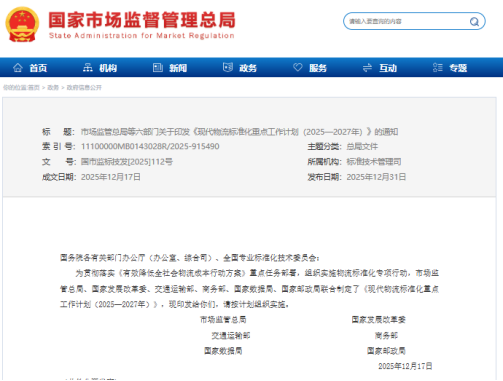
Task: Follow the 首页 breadcrumb link
Action: (x=34, y=88)
